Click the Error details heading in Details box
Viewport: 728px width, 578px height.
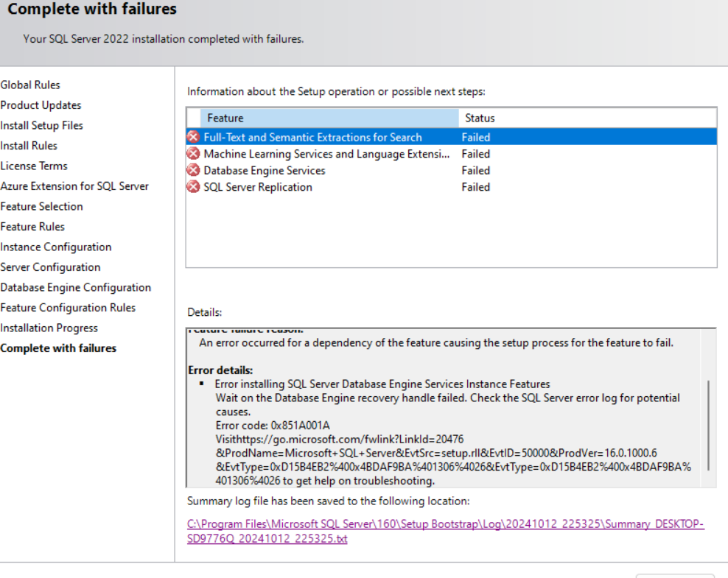220,370
